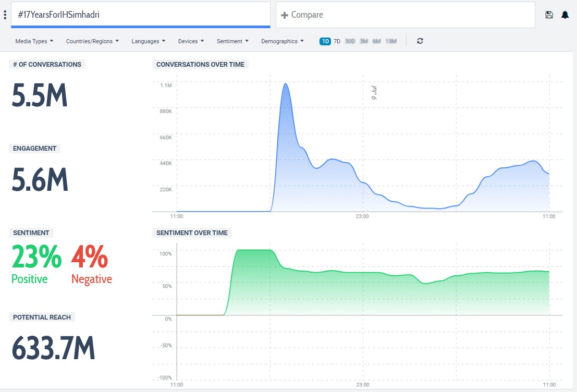The height and width of the screenshot is (392, 577).
Task: Click the 220K axis label
Action: point(166,189)
